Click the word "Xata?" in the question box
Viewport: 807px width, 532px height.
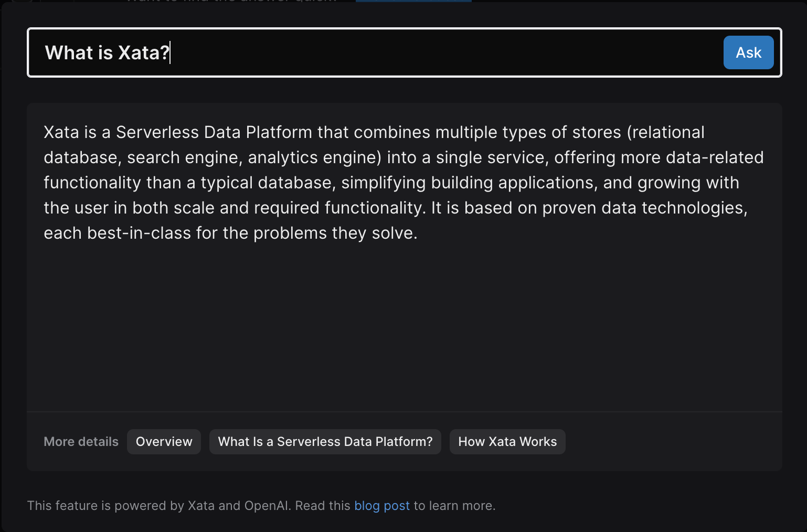(x=144, y=53)
